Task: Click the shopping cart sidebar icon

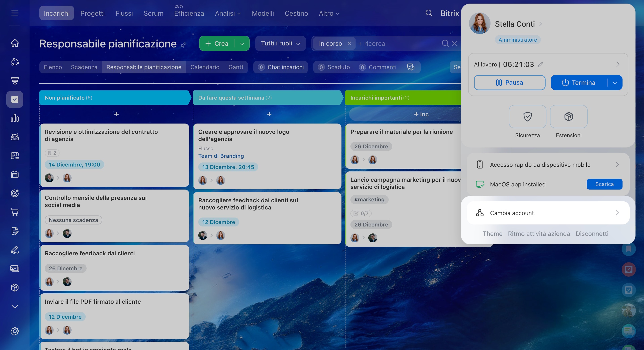Action: pos(15,212)
